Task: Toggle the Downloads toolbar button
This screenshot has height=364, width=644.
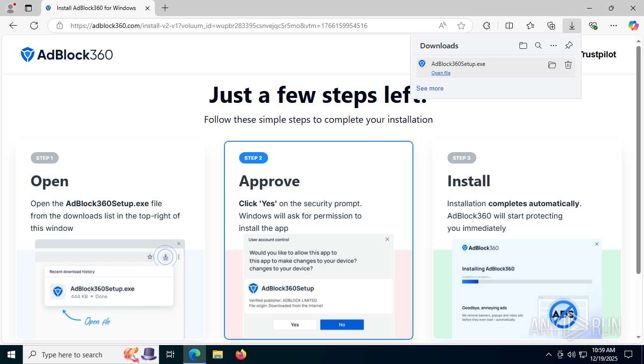Action: coord(572,26)
